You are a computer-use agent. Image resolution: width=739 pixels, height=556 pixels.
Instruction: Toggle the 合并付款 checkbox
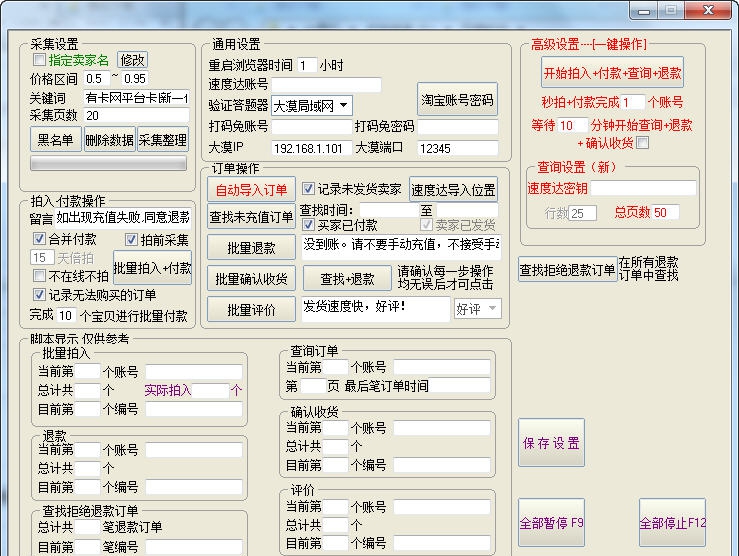39,239
